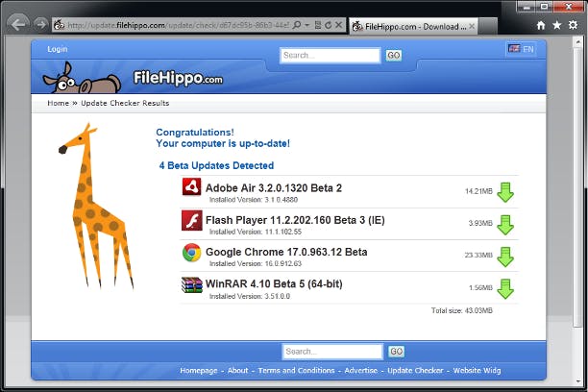Click the vertical scrollbar down arrow

point(577,381)
